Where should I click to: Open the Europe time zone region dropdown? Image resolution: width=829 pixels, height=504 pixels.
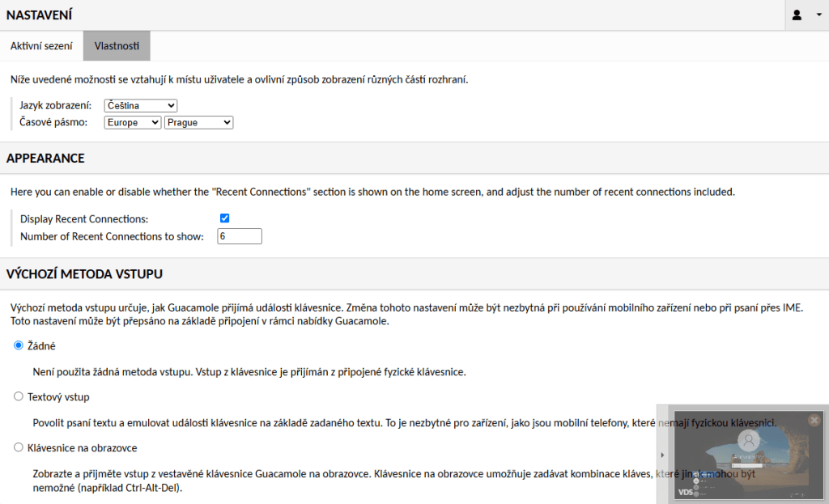tap(133, 123)
